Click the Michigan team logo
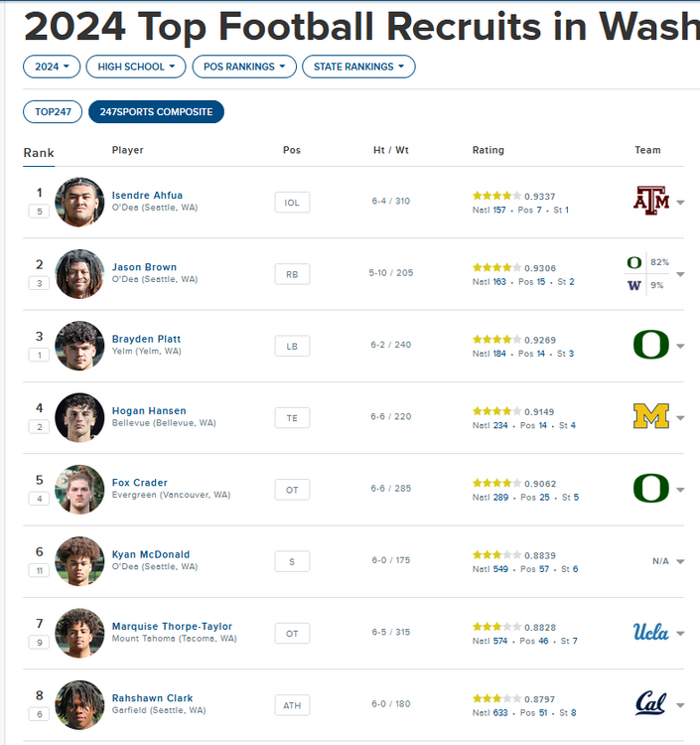This screenshot has height=745, width=700. 651,417
